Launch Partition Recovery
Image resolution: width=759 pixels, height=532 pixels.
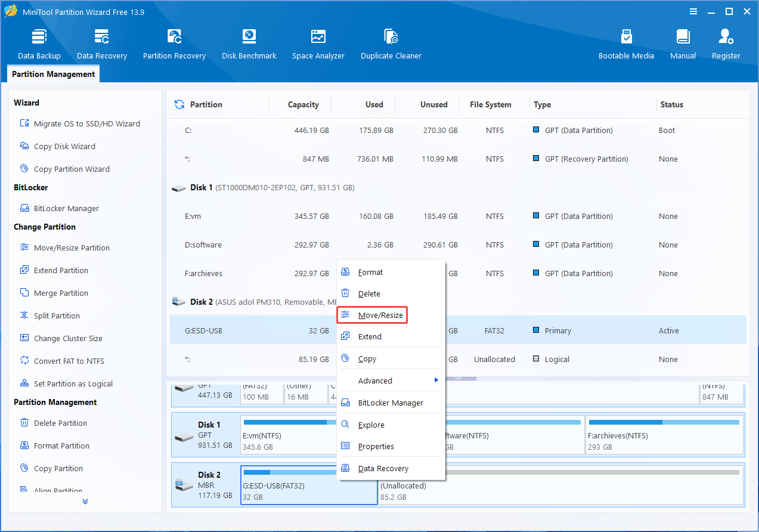pos(174,44)
